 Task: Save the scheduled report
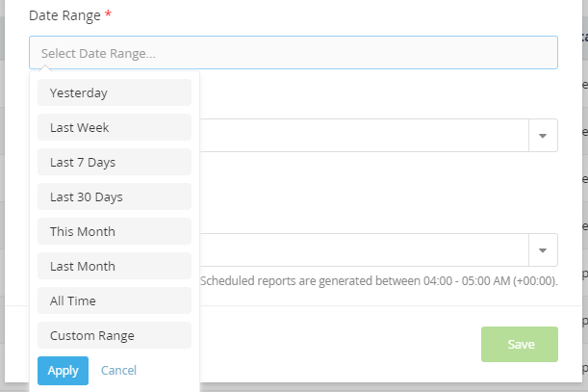point(520,344)
